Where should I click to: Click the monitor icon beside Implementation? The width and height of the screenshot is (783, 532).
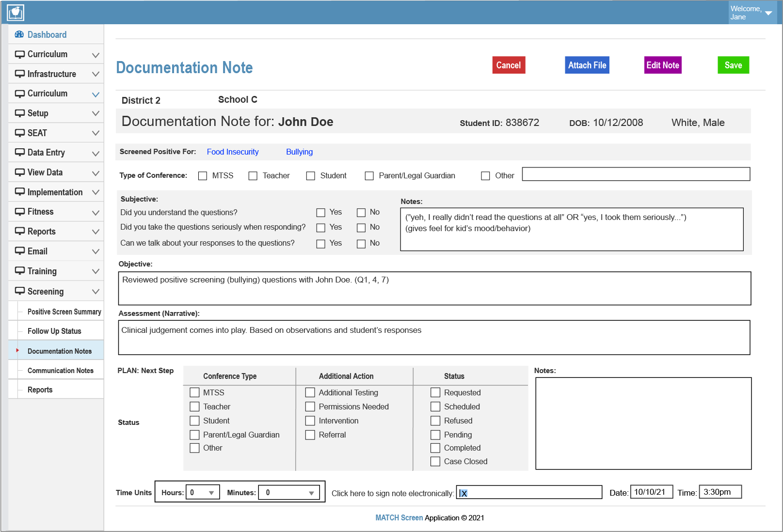point(19,192)
